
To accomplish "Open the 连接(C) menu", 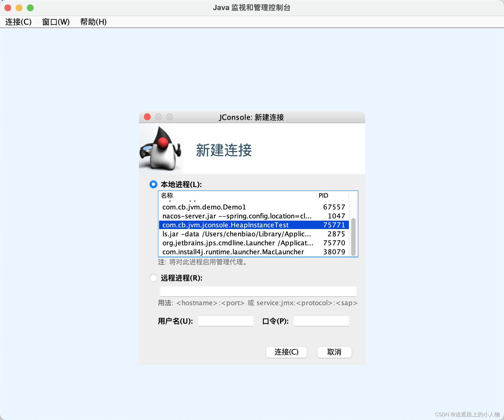I will tap(18, 22).
